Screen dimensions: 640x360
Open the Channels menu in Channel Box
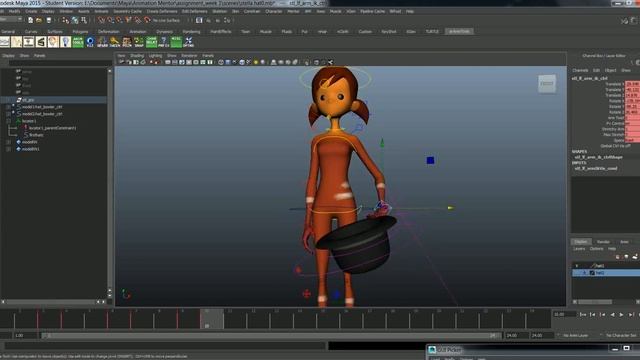(580, 70)
